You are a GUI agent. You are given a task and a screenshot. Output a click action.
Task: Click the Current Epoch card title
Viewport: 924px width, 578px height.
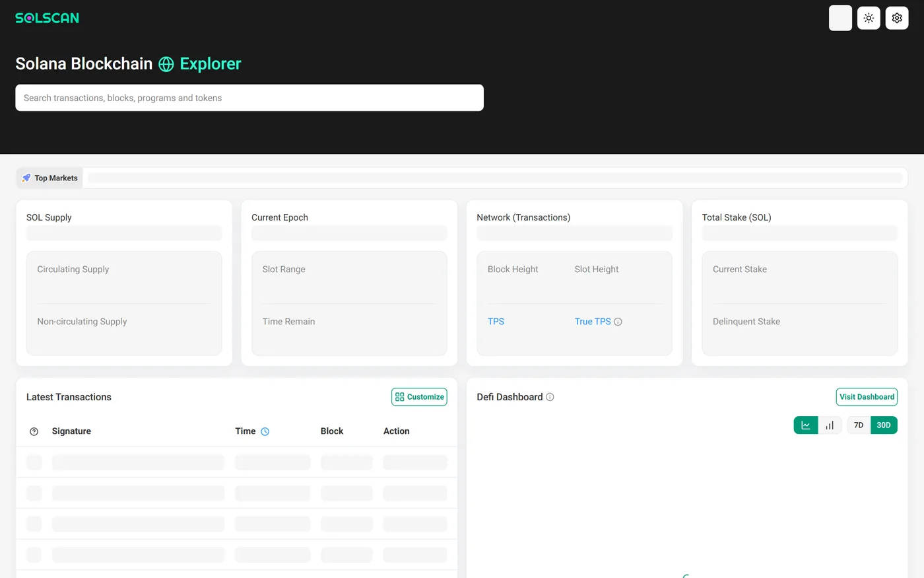[280, 217]
